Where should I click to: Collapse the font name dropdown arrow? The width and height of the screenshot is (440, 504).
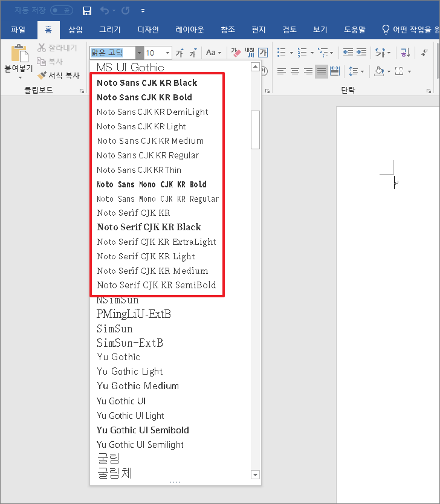tap(139, 53)
